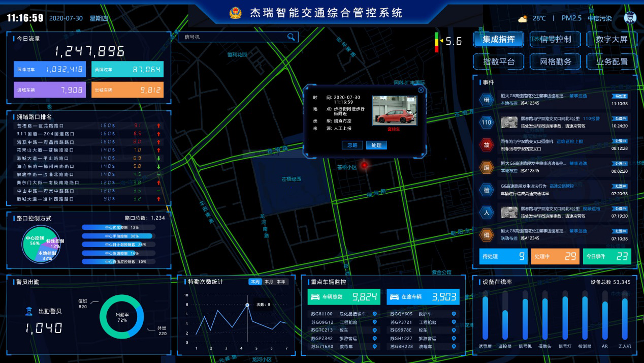
Task: Click the congestion index 5.6 color gauge
Action: 436,42
